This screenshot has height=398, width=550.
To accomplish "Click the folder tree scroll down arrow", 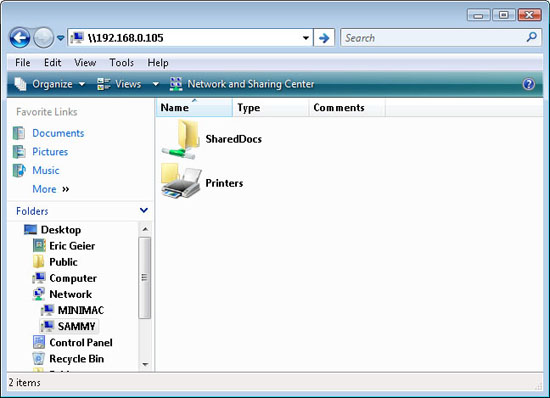I will tap(145, 365).
